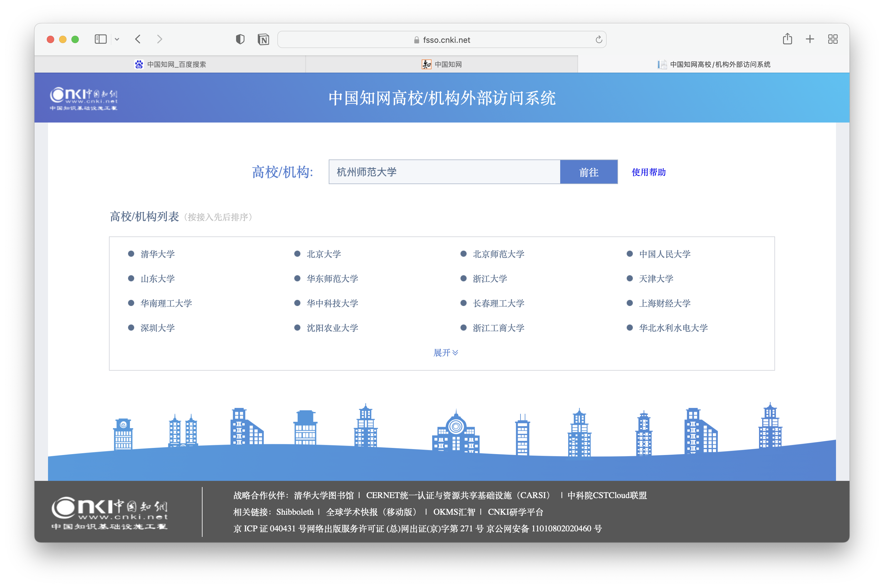Open 华北水利水电大学 entry
The width and height of the screenshot is (884, 588).
673,328
